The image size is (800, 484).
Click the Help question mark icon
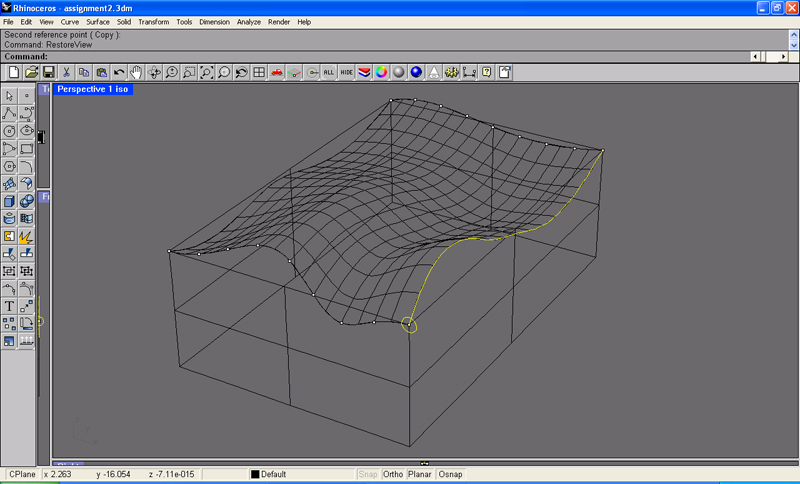pos(487,72)
